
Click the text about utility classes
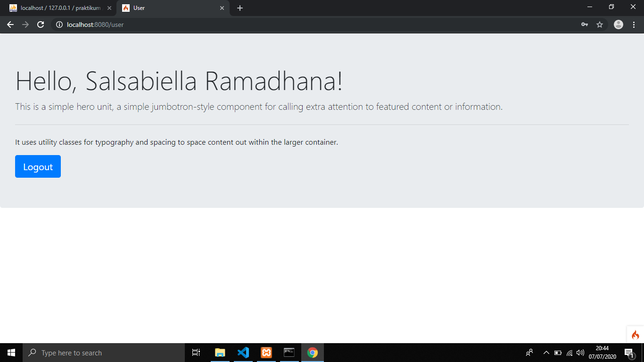[x=176, y=142]
